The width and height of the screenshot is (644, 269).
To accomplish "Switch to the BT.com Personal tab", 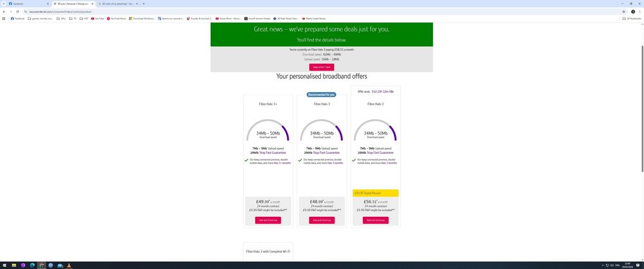I will pos(73,4).
